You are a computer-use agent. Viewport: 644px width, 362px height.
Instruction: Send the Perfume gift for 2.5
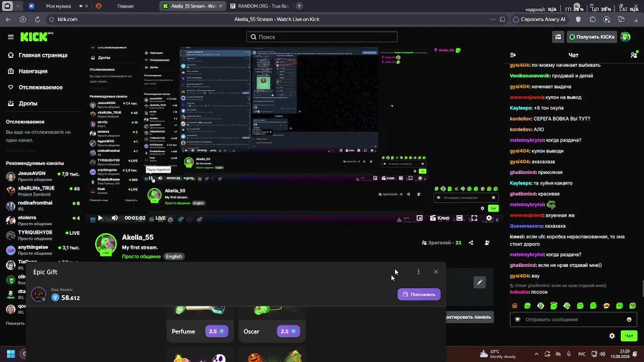coord(216,331)
